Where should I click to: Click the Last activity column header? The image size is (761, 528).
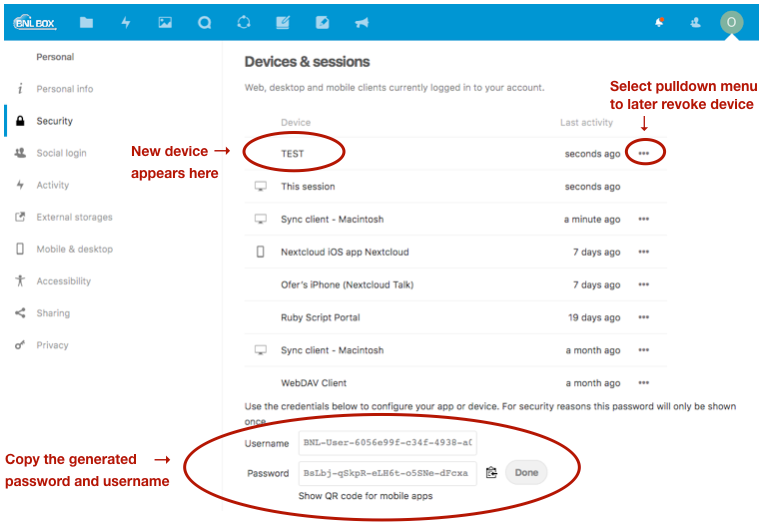[586, 122]
